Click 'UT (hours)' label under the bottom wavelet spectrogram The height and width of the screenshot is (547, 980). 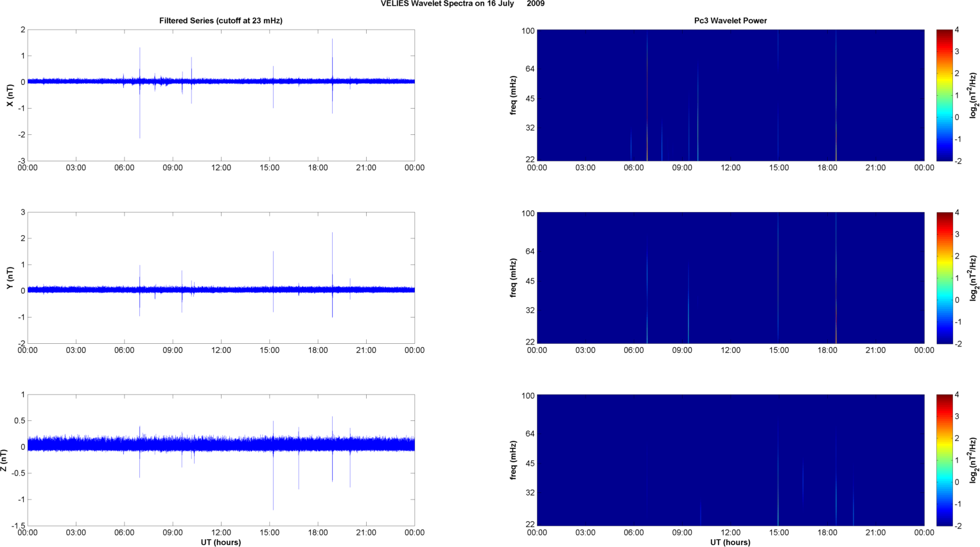pyautogui.click(x=730, y=543)
